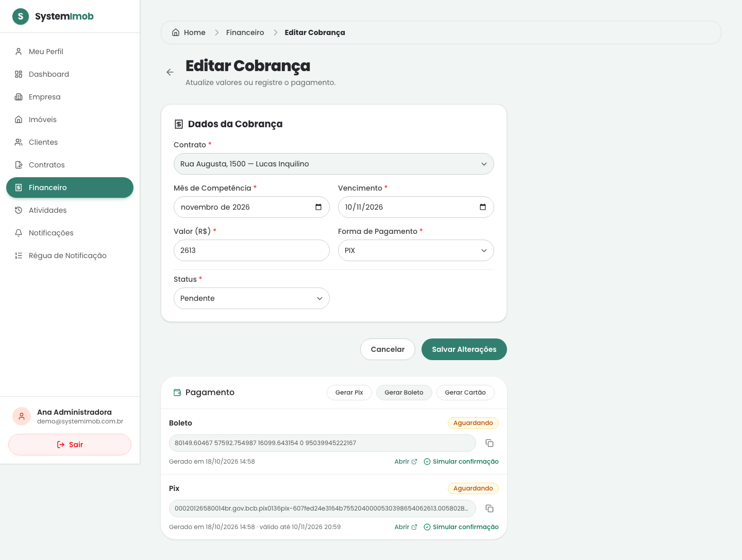Click Gerar Cartão button
This screenshot has height=560, width=742.
tap(465, 393)
